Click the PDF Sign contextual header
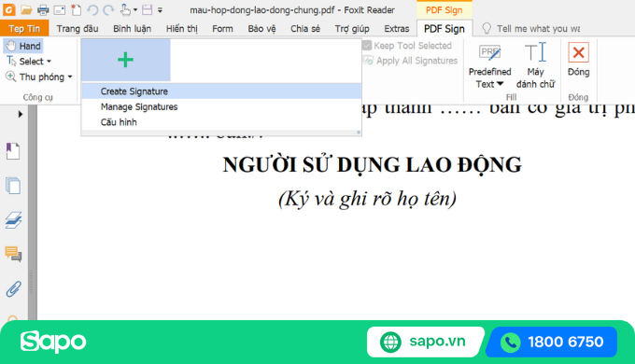This screenshot has width=635, height=364. (x=444, y=10)
